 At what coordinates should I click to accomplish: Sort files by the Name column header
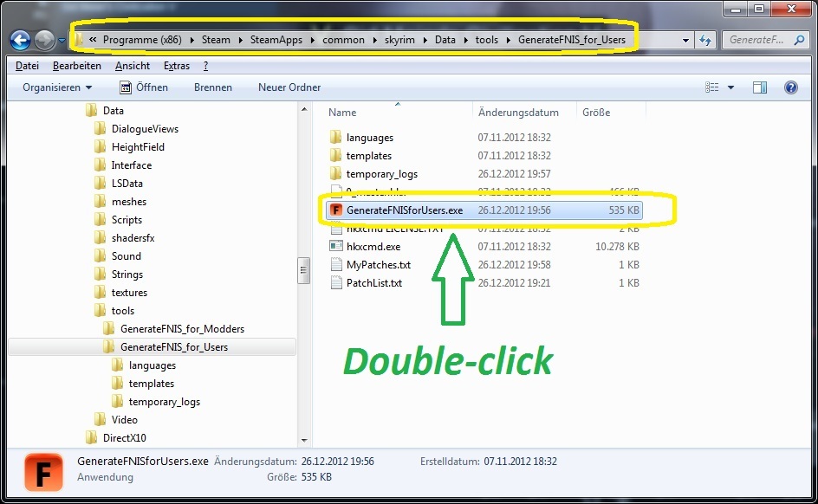click(342, 112)
